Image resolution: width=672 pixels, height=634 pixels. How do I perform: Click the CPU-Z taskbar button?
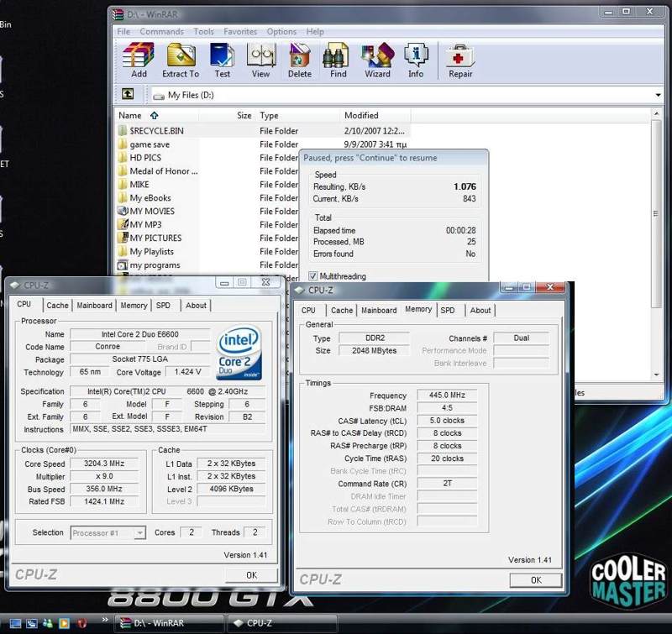(282, 623)
